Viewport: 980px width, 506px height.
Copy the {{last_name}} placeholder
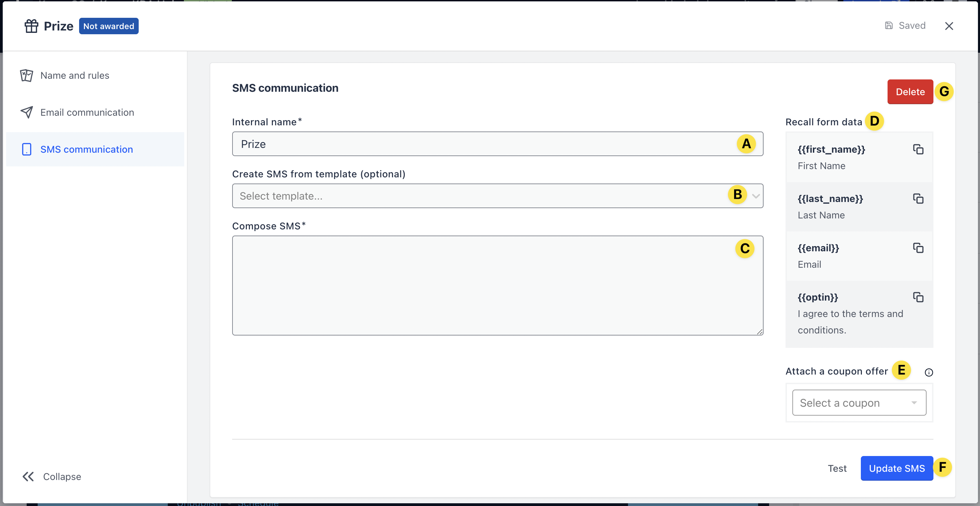click(x=918, y=199)
